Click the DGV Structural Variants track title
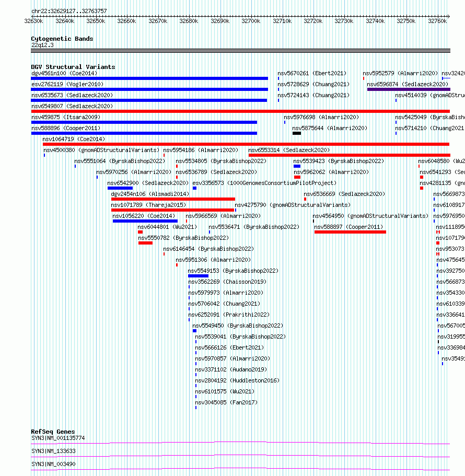 pos(73,67)
